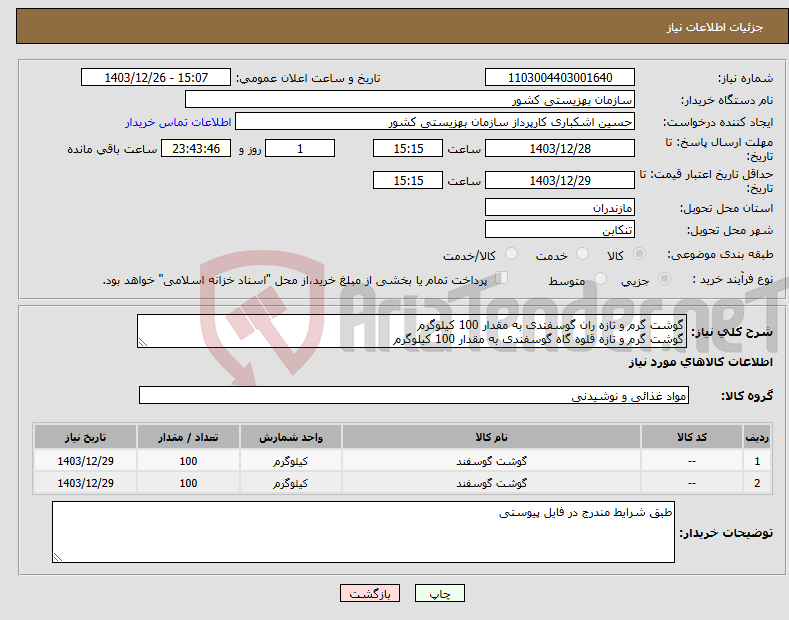Click the delivery city field تنکابن
Viewport: 789px width, 620px height.
[560, 229]
